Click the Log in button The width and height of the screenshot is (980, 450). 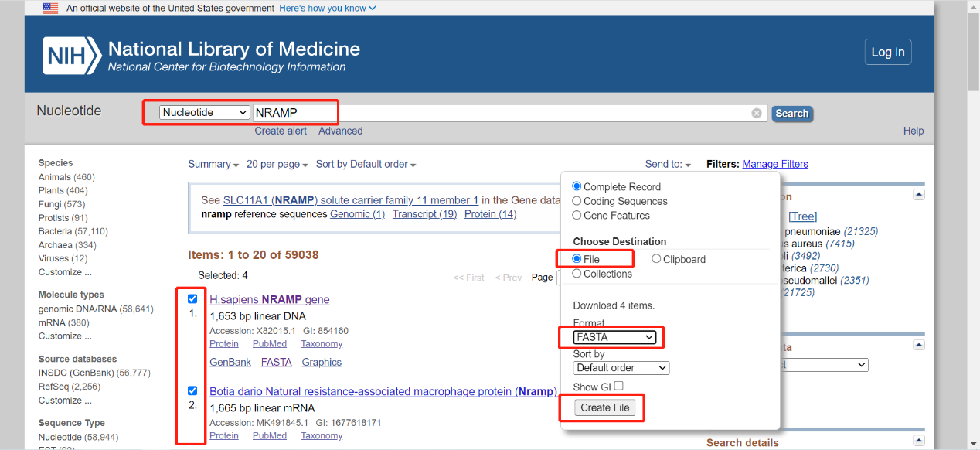(887, 52)
